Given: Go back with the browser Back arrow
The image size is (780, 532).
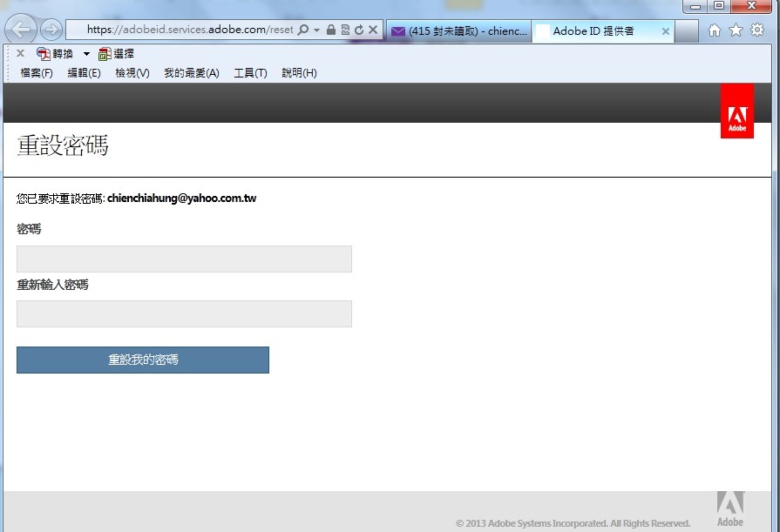Looking at the screenshot, I should pyautogui.click(x=21, y=30).
